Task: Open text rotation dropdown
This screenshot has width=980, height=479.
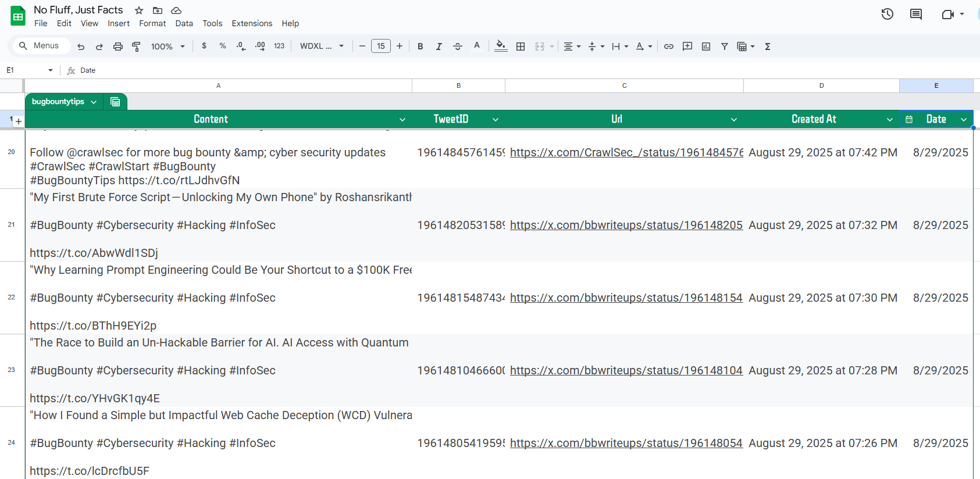Action: click(644, 47)
